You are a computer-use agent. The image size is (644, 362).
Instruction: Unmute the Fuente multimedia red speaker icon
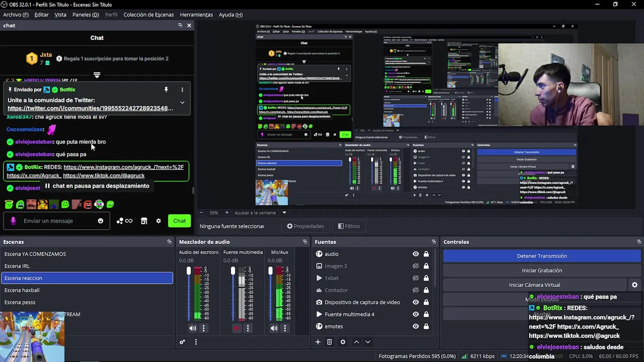[237, 328]
